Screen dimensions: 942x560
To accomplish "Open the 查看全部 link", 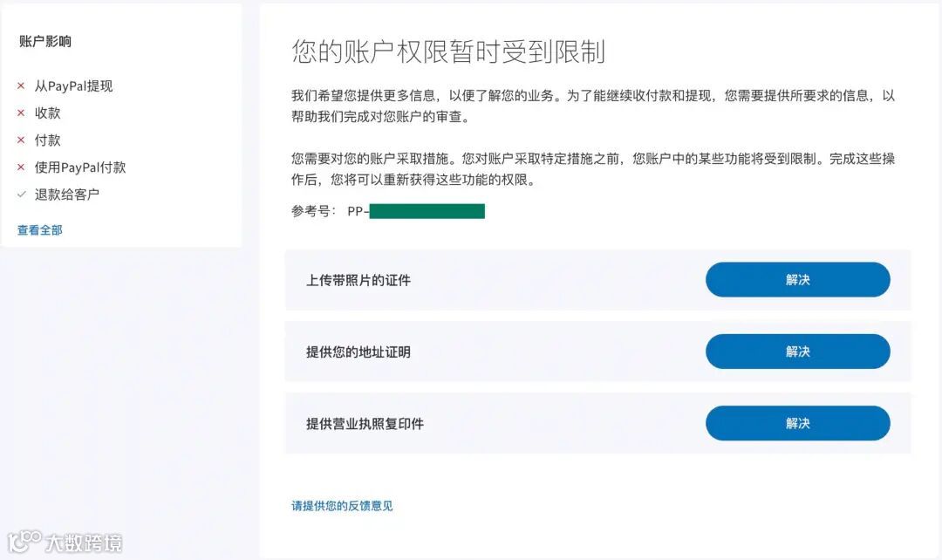I will [x=40, y=230].
